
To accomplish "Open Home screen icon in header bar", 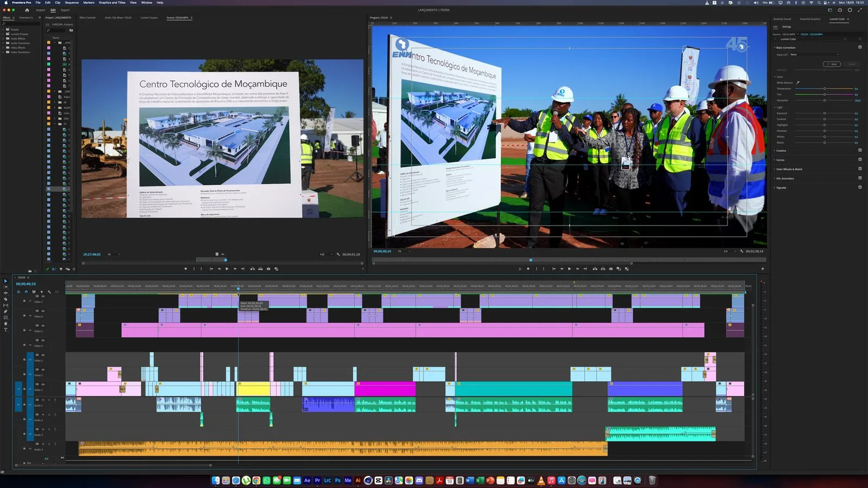I will click(27, 10).
